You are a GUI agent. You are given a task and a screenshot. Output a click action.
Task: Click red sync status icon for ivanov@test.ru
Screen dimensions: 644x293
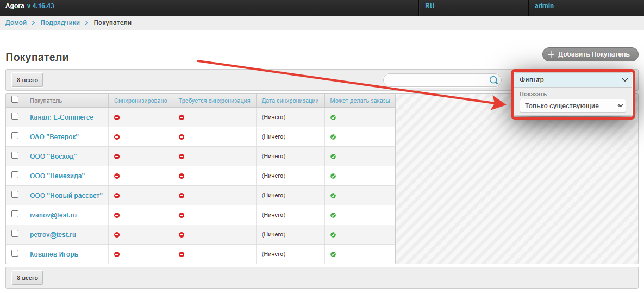tap(117, 215)
